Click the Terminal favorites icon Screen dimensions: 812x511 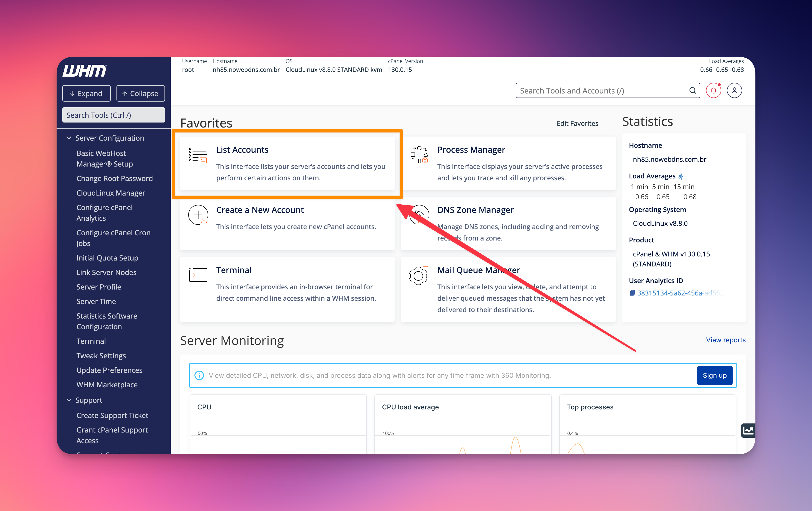[198, 275]
